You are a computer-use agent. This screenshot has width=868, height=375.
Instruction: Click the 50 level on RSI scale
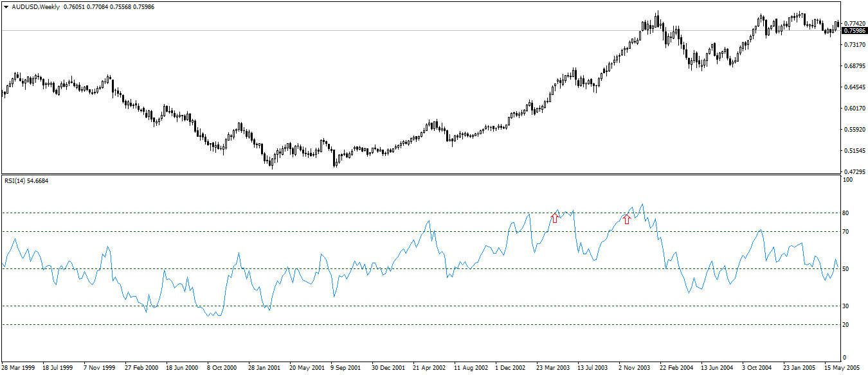(x=846, y=268)
